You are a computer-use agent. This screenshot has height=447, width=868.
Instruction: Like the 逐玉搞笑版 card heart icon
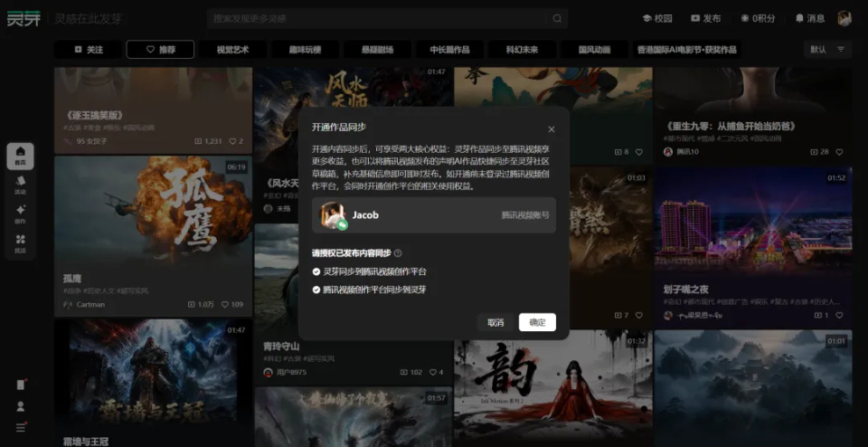(232, 141)
